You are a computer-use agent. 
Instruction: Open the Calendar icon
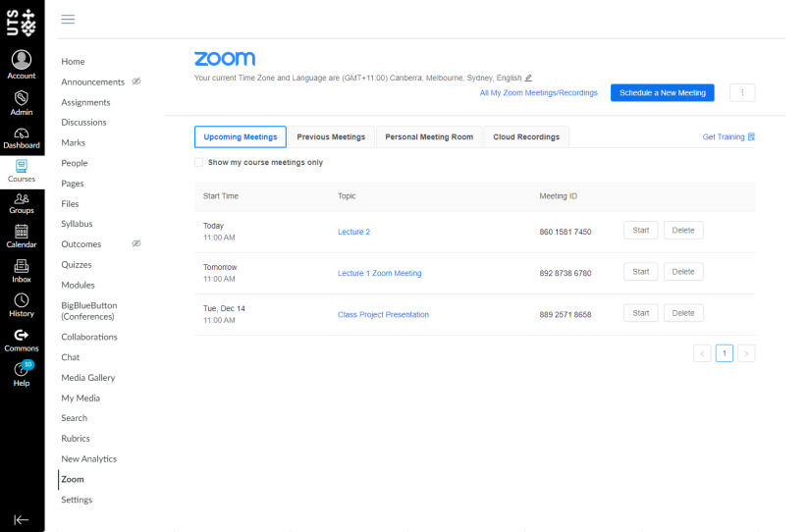pyautogui.click(x=22, y=232)
